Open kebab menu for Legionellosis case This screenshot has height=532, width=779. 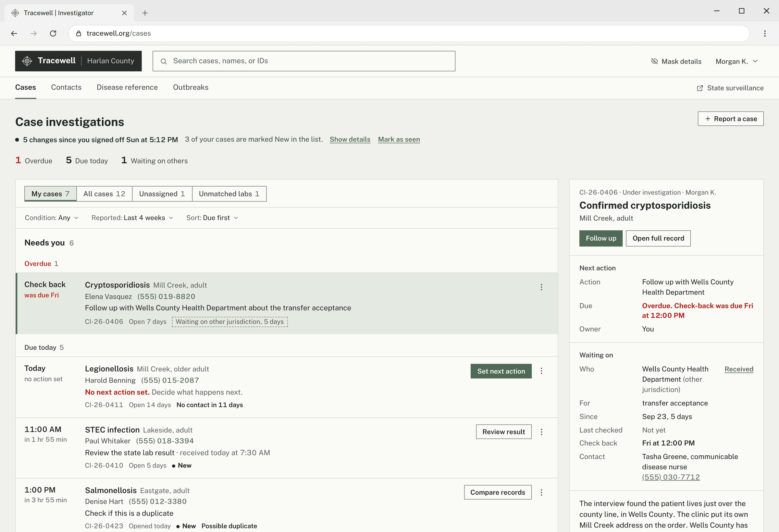click(x=541, y=371)
